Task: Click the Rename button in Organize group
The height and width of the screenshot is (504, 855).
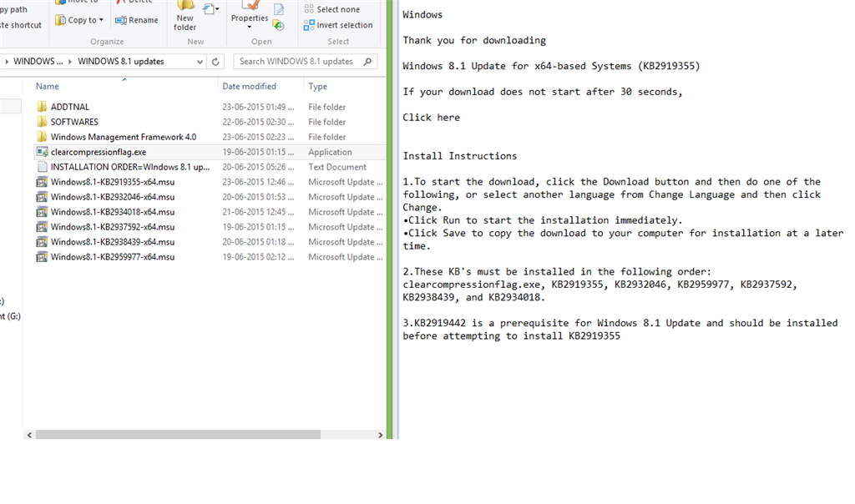Action: point(136,20)
